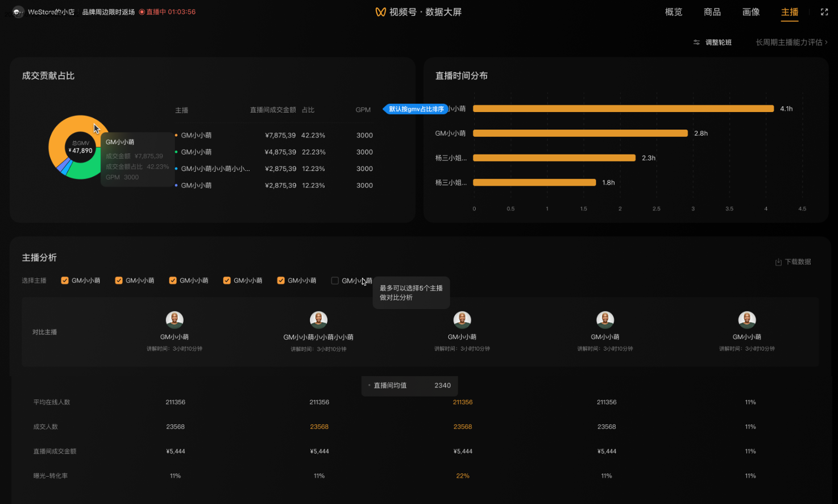838x504 pixels.
Task: Click the last anchor avatar in comparison
Action: (746, 319)
